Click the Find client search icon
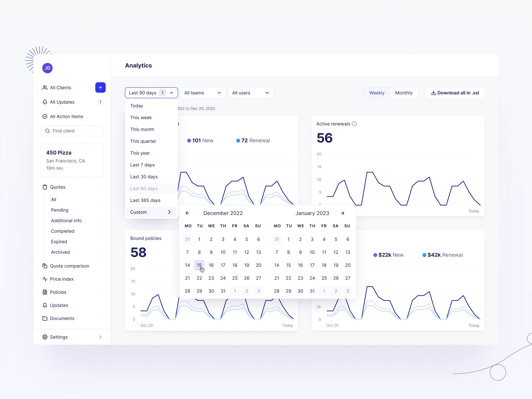Screen dimensions: 532x399 pos(47,130)
